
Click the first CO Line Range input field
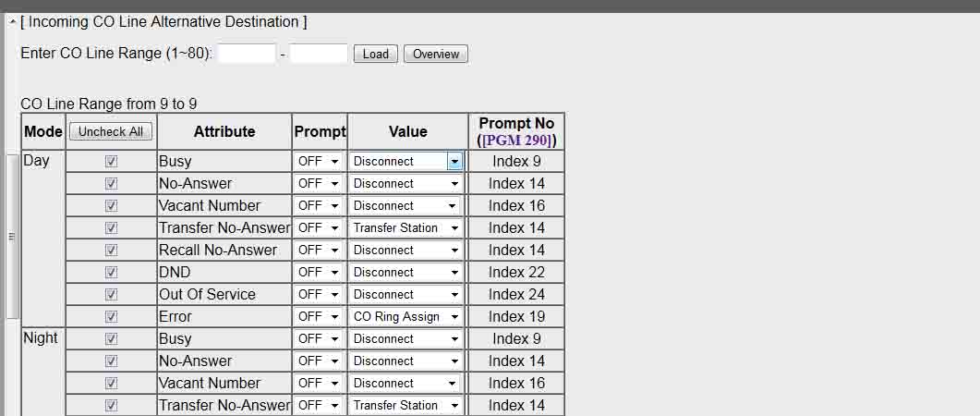click(247, 54)
